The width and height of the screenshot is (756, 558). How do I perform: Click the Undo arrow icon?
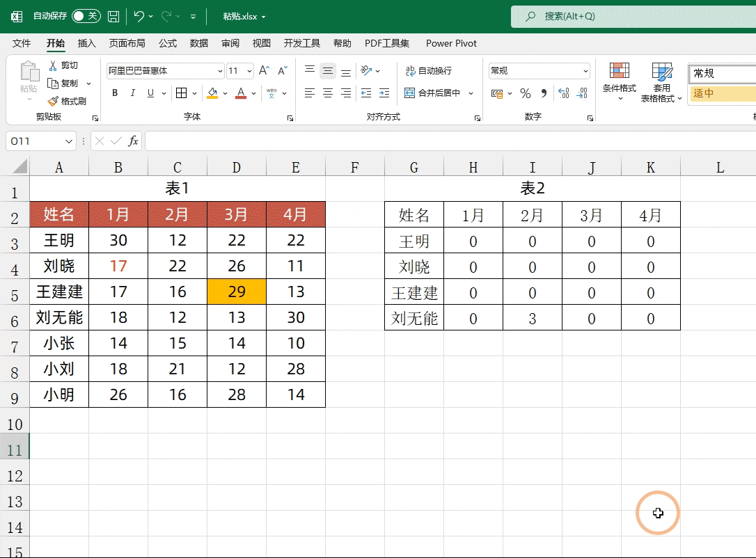(139, 17)
